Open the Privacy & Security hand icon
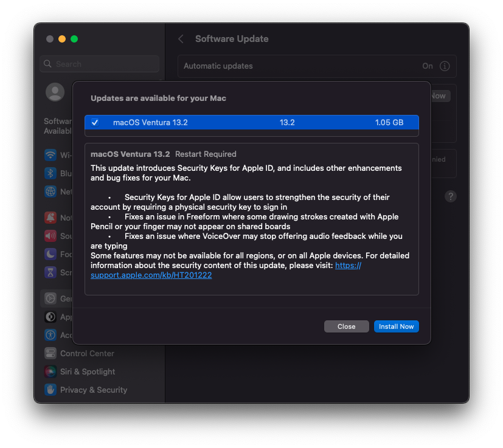The width and height of the screenshot is (503, 448). click(50, 390)
